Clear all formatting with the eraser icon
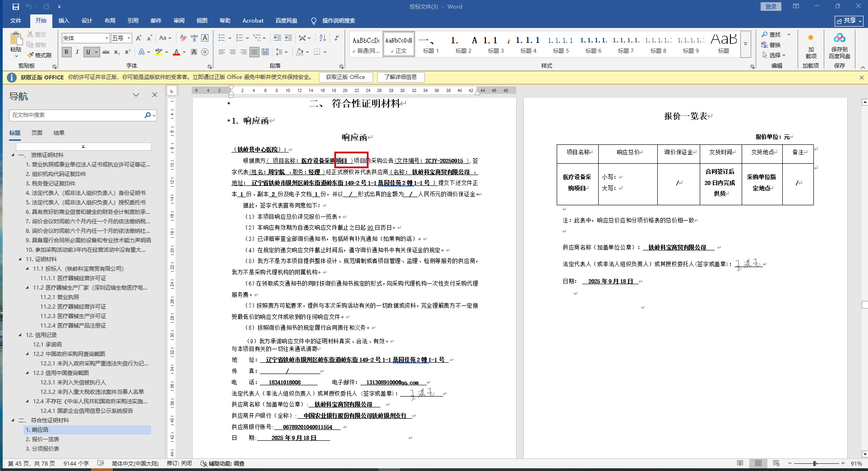Viewport: 868px width, 471px height. [183, 38]
